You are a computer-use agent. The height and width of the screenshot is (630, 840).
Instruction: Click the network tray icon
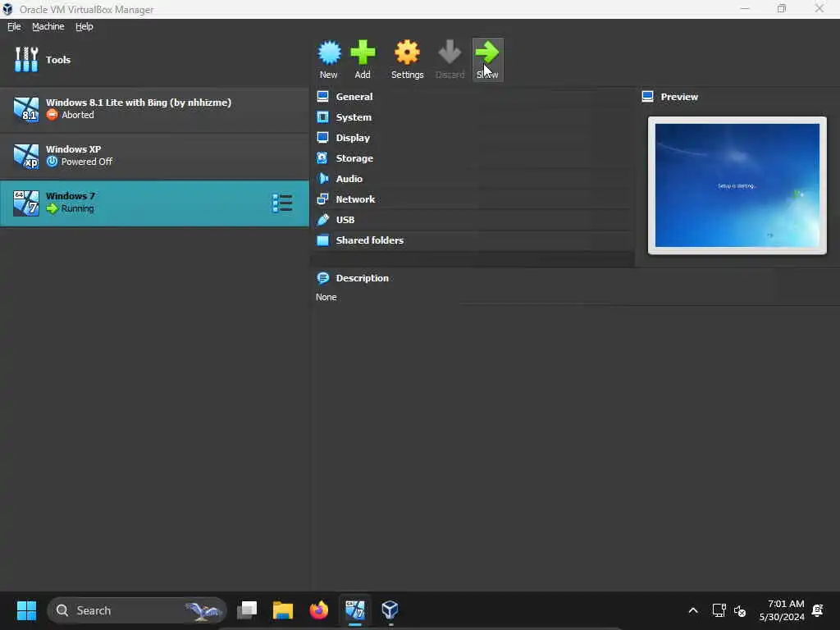(x=719, y=610)
